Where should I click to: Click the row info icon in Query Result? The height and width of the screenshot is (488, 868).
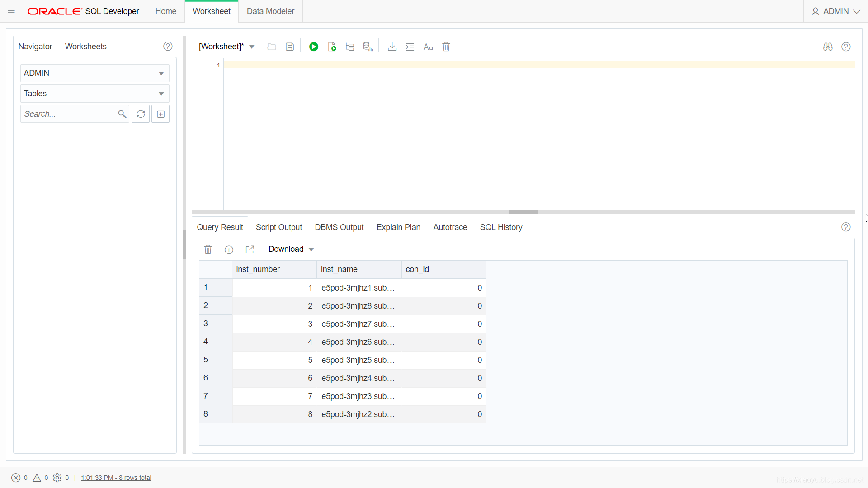coord(229,249)
